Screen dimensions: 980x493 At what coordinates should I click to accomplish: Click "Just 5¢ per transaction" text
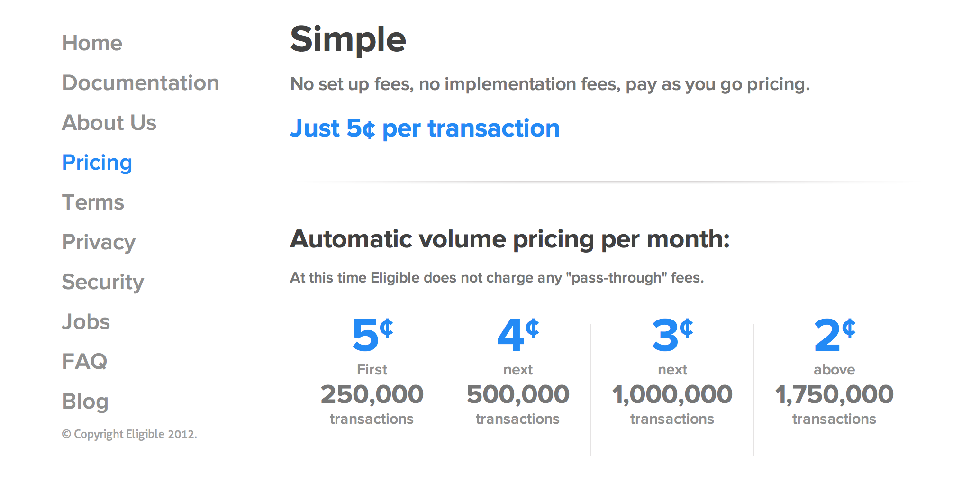tap(425, 128)
